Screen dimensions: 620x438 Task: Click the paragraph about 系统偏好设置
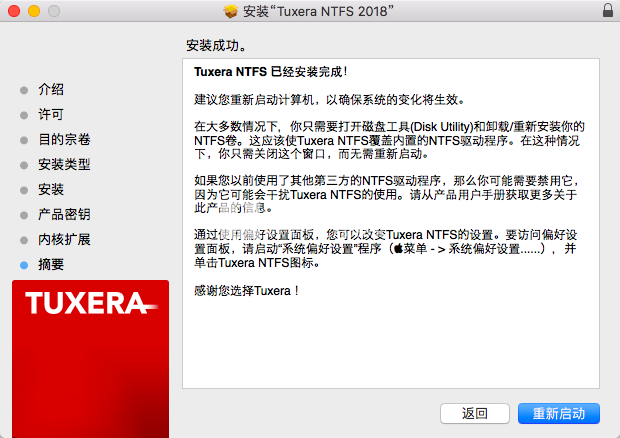pos(386,249)
